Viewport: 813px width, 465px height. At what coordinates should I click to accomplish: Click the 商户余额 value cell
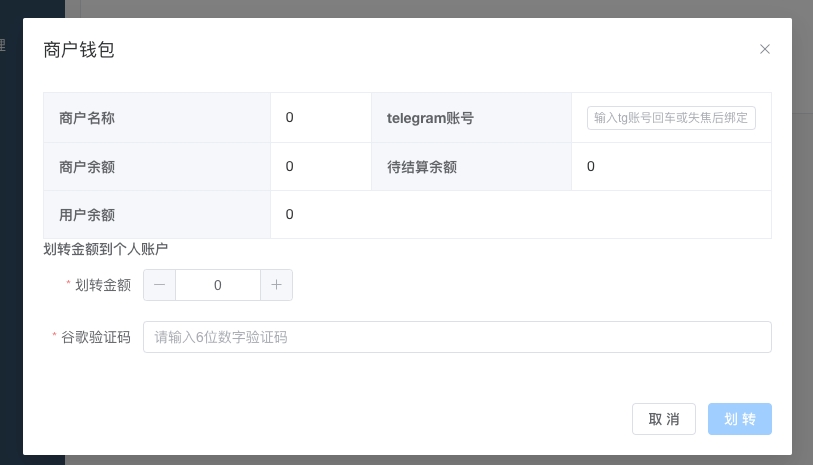click(321, 167)
